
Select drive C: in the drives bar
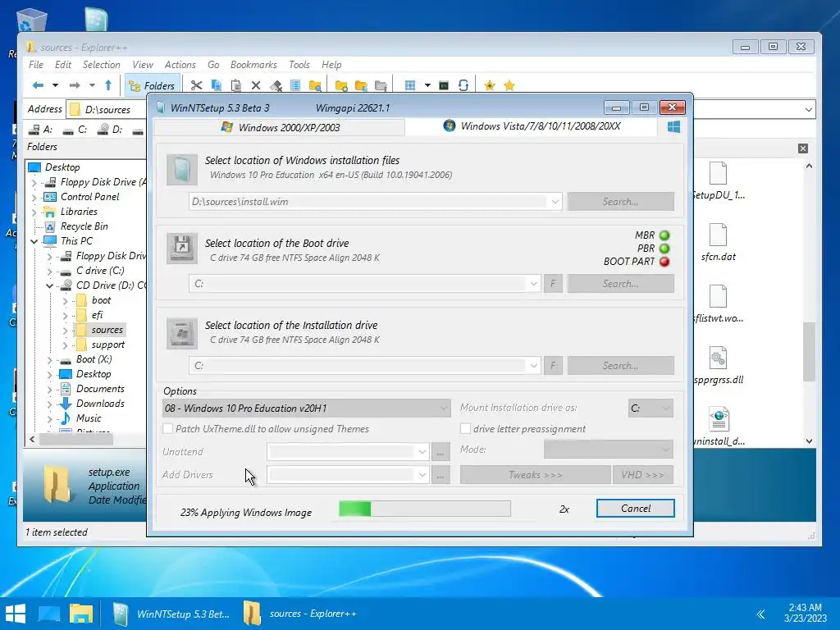tap(75, 129)
